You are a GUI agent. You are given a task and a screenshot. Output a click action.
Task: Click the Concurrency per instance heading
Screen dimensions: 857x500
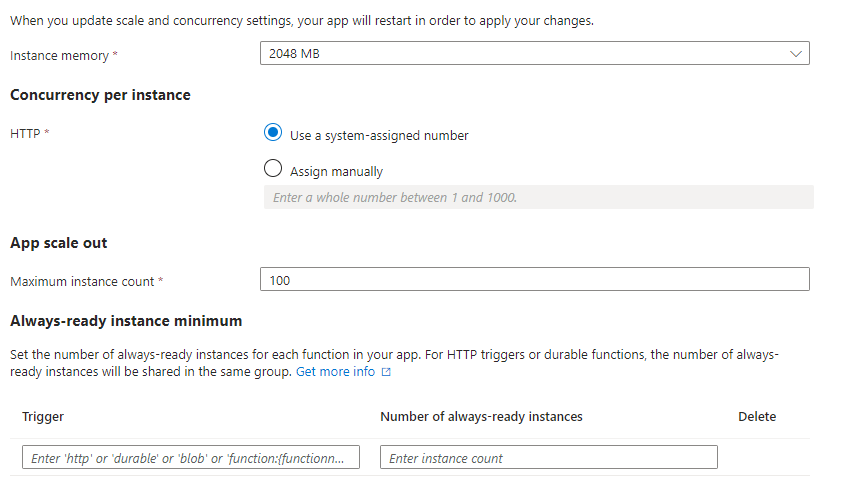click(100, 95)
